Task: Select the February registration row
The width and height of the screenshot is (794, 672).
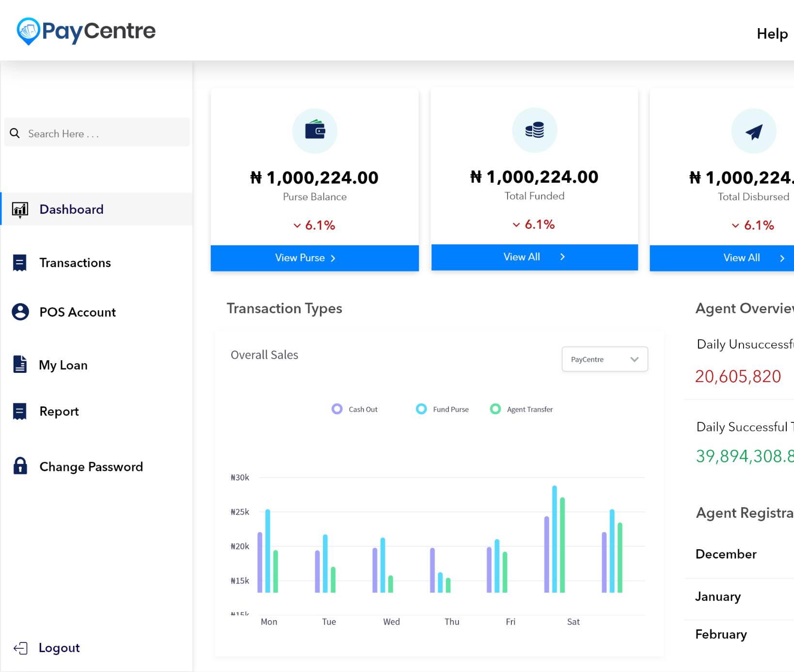Action: 739,635
